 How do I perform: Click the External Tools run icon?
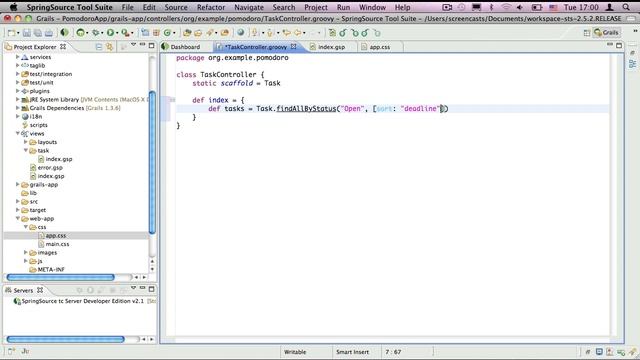click(125, 33)
